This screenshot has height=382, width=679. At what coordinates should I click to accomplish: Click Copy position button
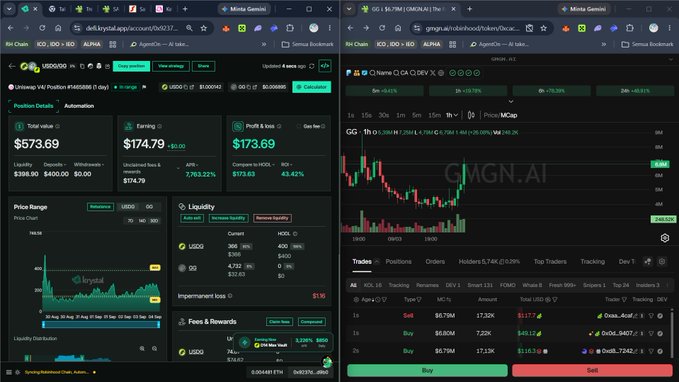pyautogui.click(x=131, y=66)
